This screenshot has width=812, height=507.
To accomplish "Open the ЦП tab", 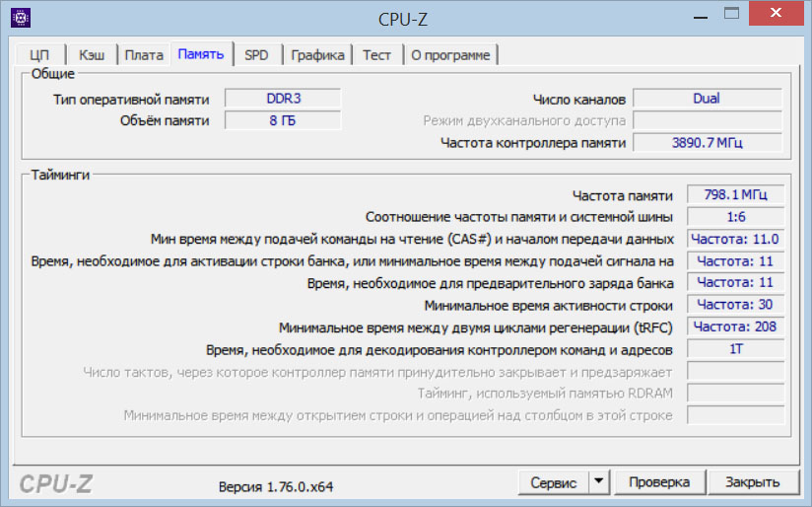I will pyautogui.click(x=39, y=55).
